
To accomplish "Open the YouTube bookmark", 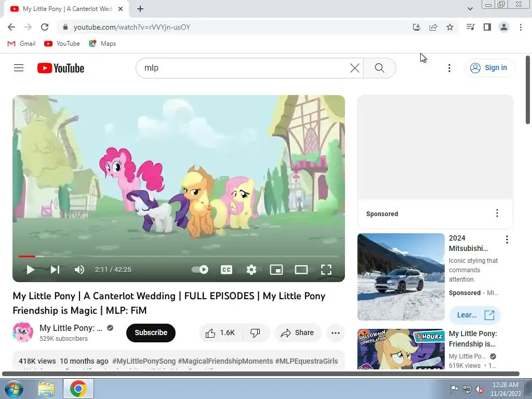I will click(x=62, y=44).
